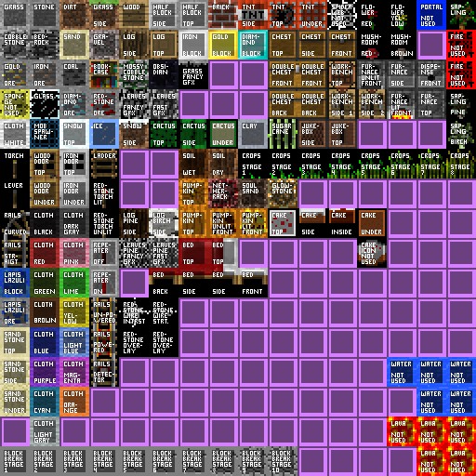Select the Bookcase texture tile
476x476 pixels.
pos(104,74)
